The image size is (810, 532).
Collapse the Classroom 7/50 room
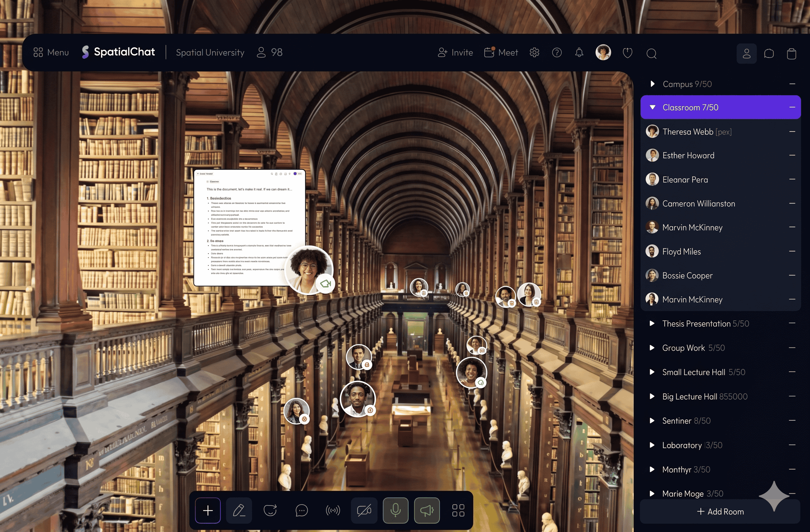click(x=652, y=107)
